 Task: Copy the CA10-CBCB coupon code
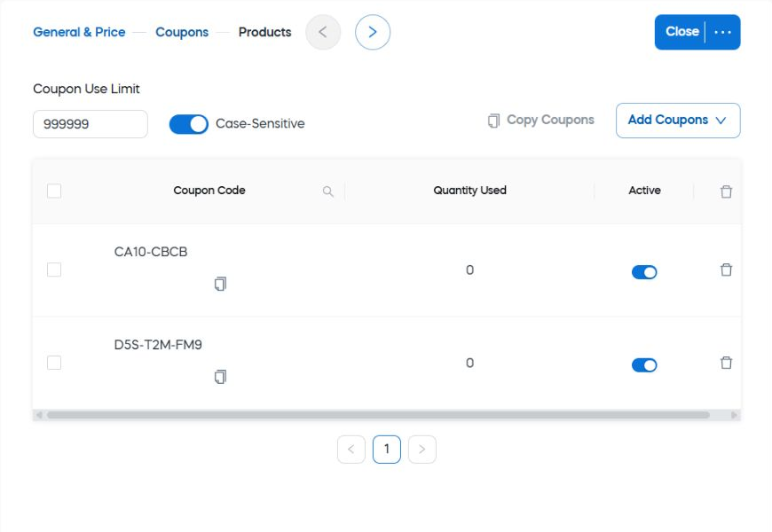pyautogui.click(x=220, y=284)
